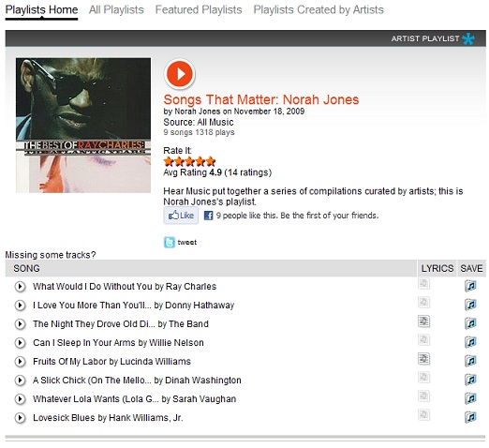Save Can I Sleep In Your Arms track
The height and width of the screenshot is (448, 489).
click(470, 342)
